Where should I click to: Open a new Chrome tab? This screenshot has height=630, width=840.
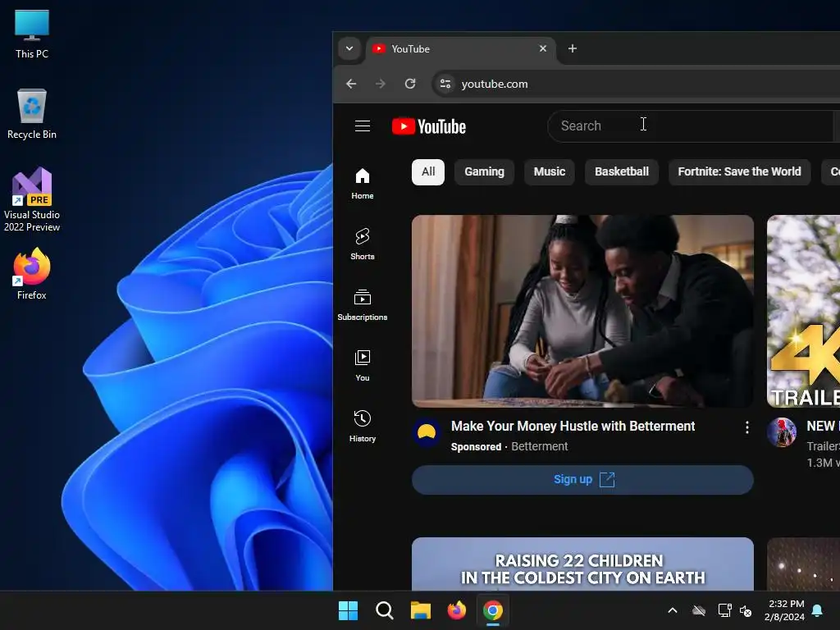(572, 48)
